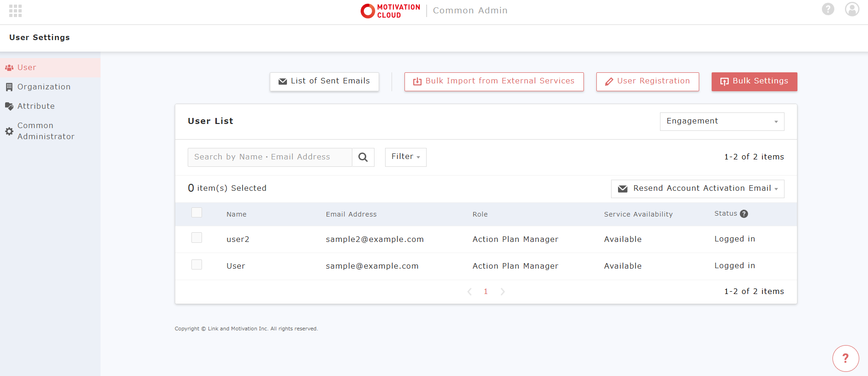Check the box for user2 row

(x=197, y=238)
